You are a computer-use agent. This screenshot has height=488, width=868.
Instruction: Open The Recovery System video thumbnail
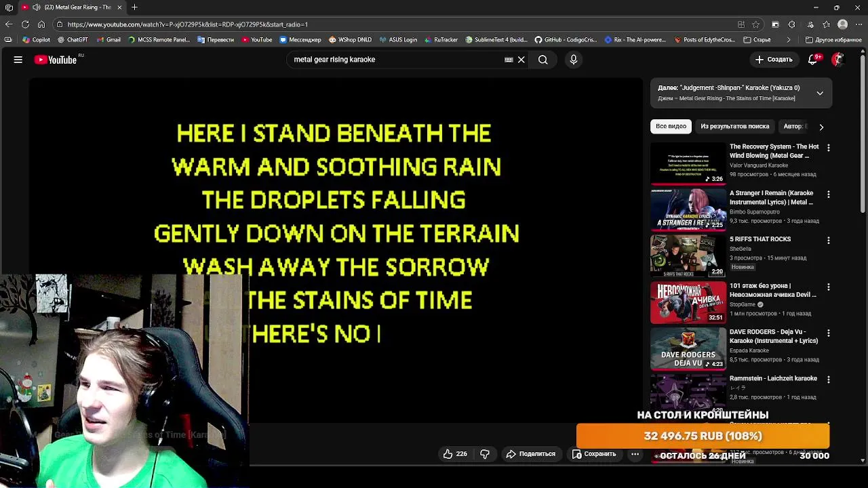pos(688,163)
